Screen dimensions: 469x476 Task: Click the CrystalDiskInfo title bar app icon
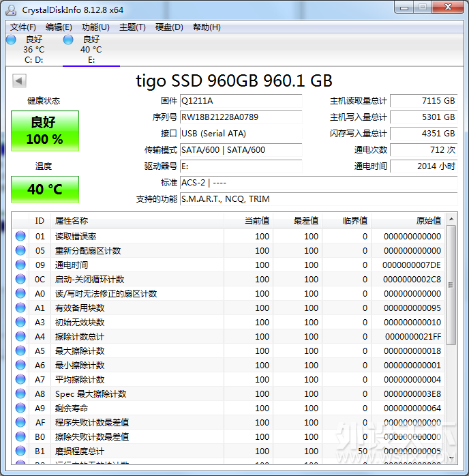pos(11,10)
